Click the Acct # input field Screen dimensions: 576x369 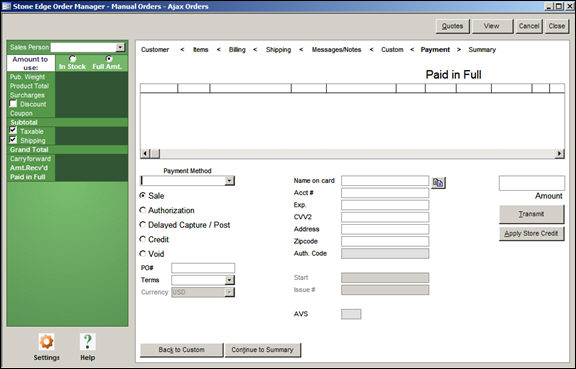point(385,193)
